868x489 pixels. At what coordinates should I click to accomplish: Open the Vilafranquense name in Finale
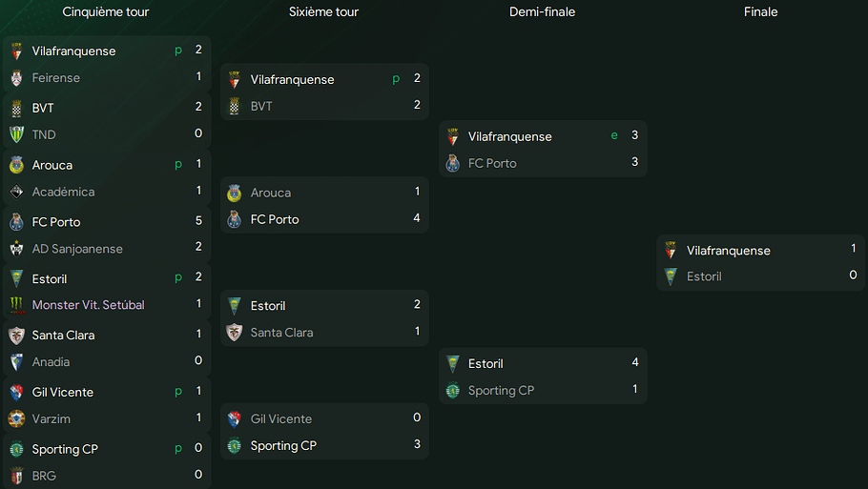tap(729, 251)
